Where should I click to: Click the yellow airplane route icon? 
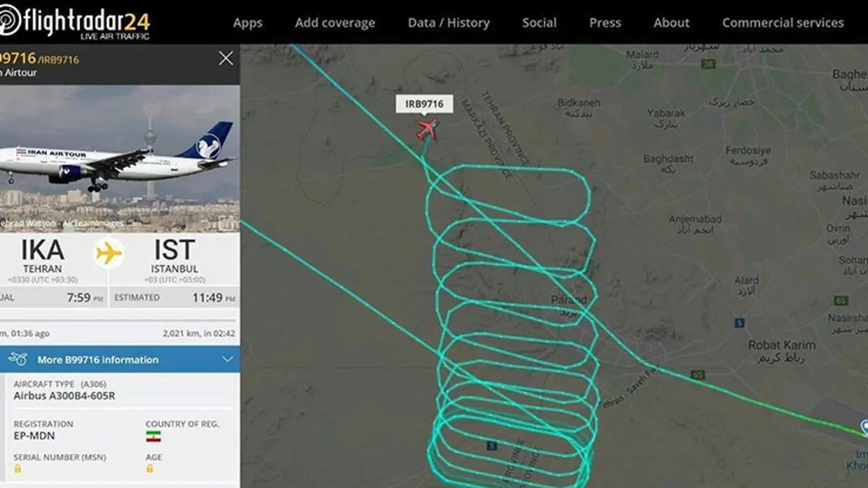pyautogui.click(x=109, y=253)
